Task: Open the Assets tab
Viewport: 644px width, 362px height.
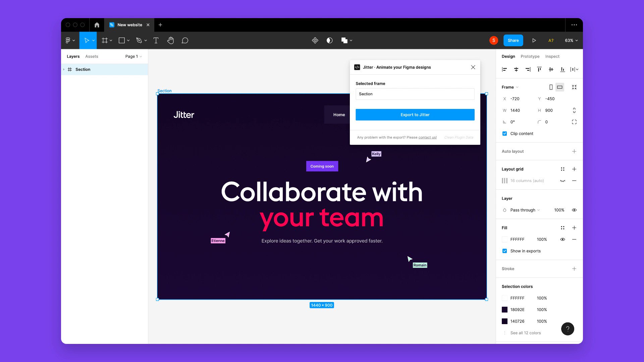Action: pyautogui.click(x=92, y=56)
